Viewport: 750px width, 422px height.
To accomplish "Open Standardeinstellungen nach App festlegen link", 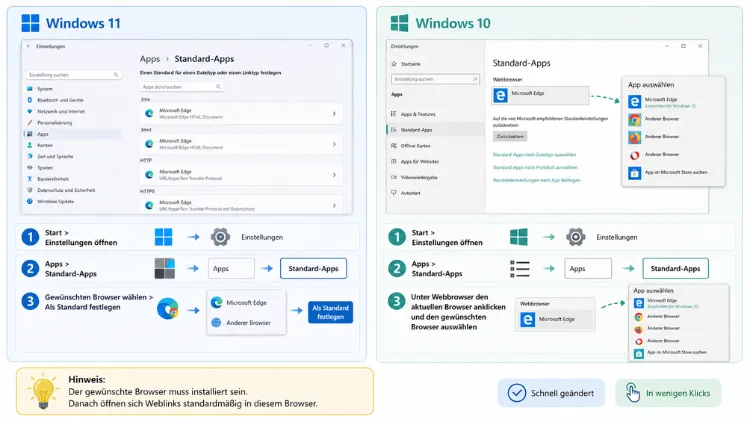I will tap(536, 180).
